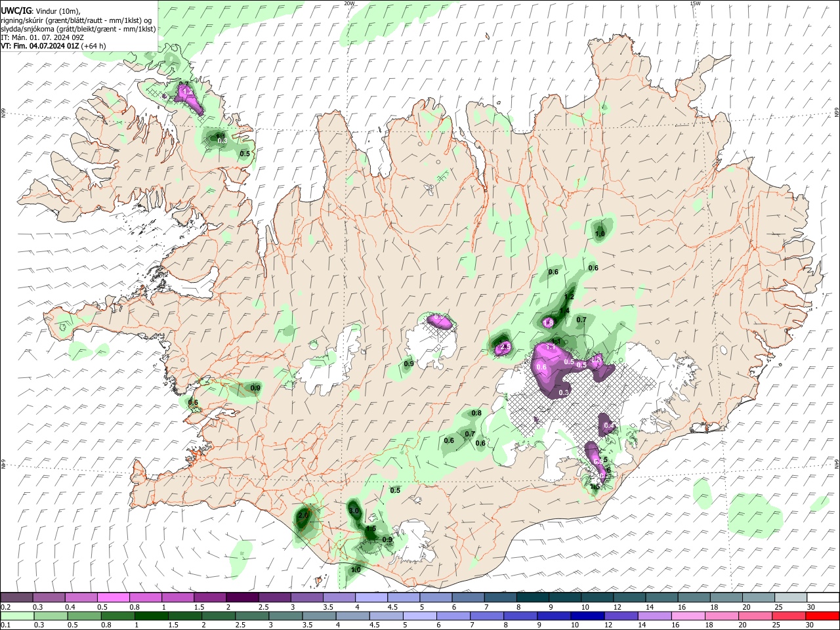Select the pink swatch between 18 and 20
Viewport: 840px width, 630px height.
coord(721,616)
